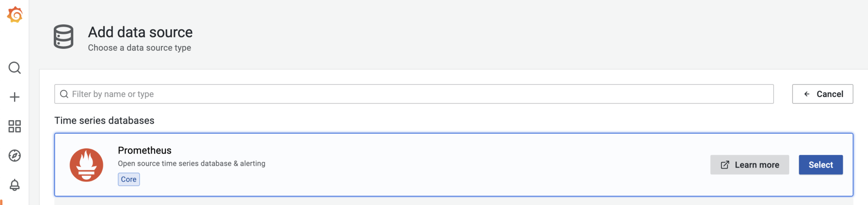Viewport: 868px width, 205px height.
Task: Click the Prometheus flame logo
Action: click(x=86, y=165)
